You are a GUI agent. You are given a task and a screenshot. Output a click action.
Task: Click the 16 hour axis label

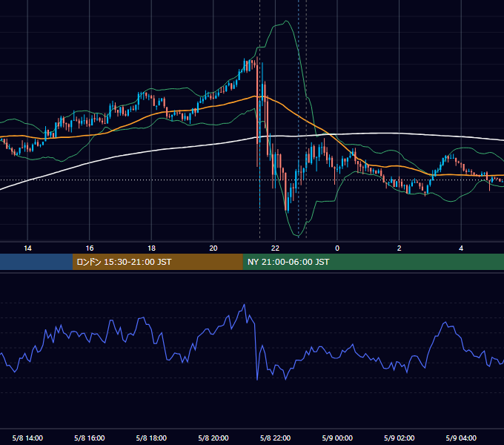click(x=90, y=248)
